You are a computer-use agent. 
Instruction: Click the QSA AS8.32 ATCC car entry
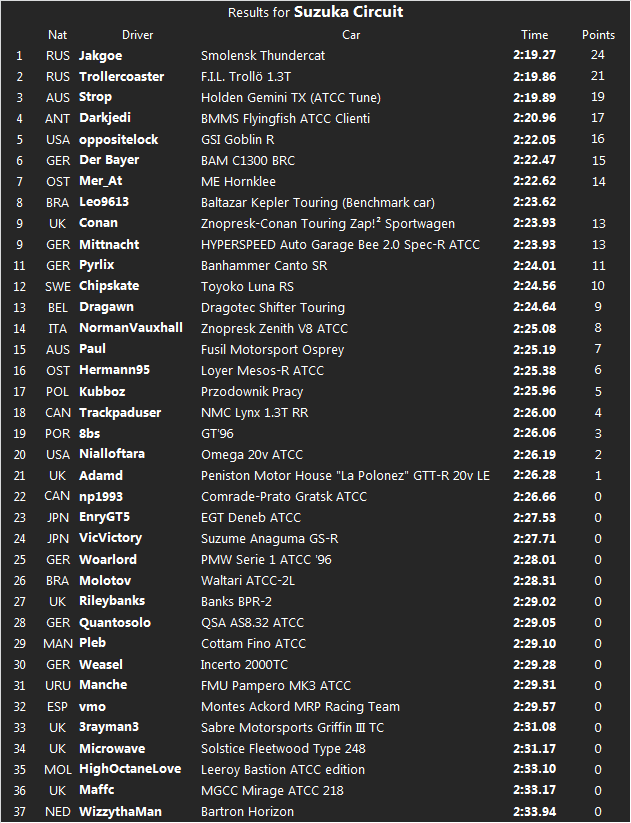pyautogui.click(x=252, y=622)
